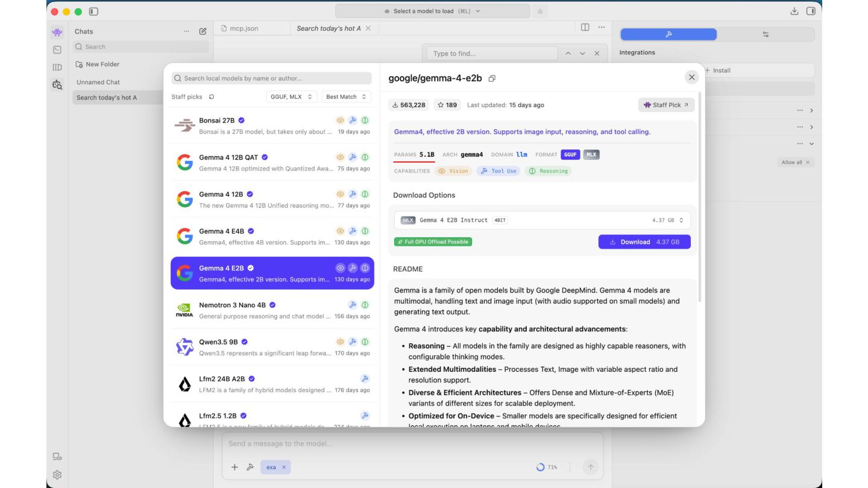Click the vision eye icon on Gemma 4 12B QAT
The height and width of the screenshot is (488, 868).
pyautogui.click(x=341, y=157)
